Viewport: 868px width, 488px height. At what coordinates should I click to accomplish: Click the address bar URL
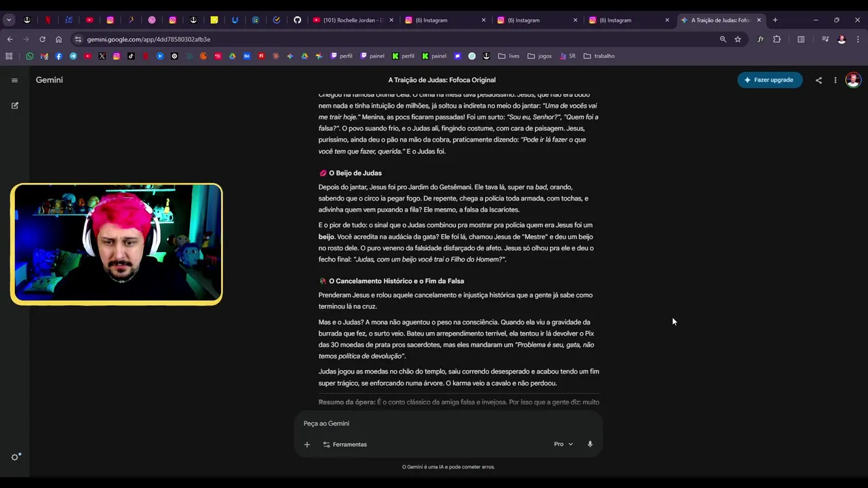click(149, 39)
